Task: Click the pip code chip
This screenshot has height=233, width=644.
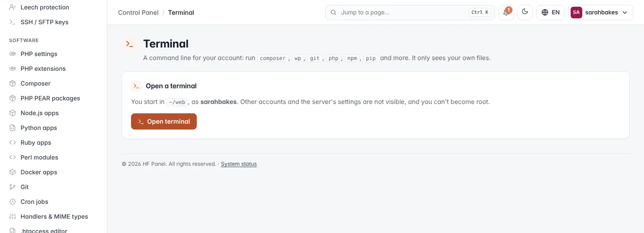Action: [x=371, y=58]
